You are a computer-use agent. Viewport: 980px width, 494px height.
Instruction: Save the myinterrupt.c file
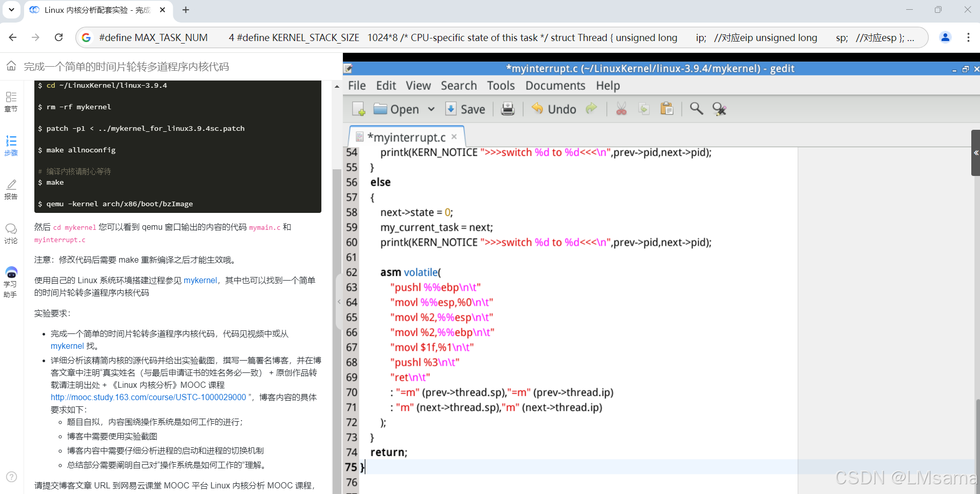coord(465,109)
